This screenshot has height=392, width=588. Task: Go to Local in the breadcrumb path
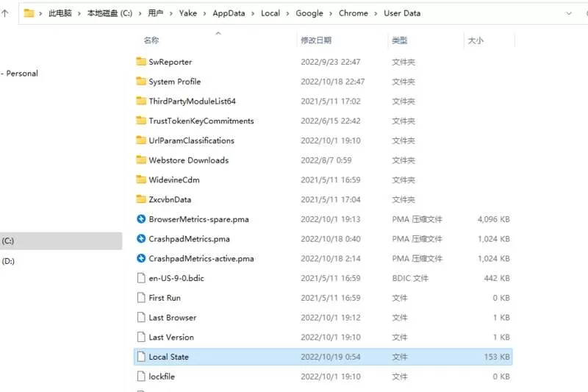[x=270, y=13]
